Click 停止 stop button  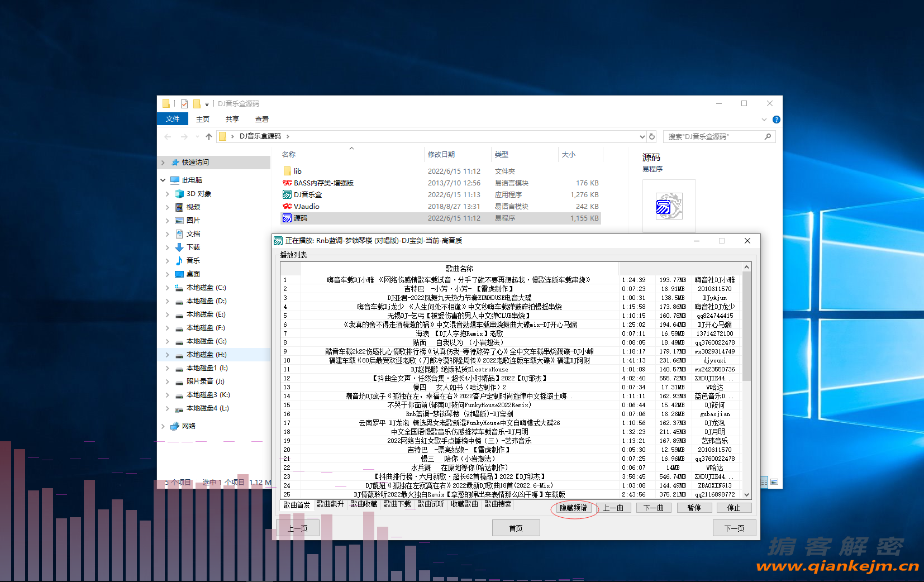[x=734, y=508]
